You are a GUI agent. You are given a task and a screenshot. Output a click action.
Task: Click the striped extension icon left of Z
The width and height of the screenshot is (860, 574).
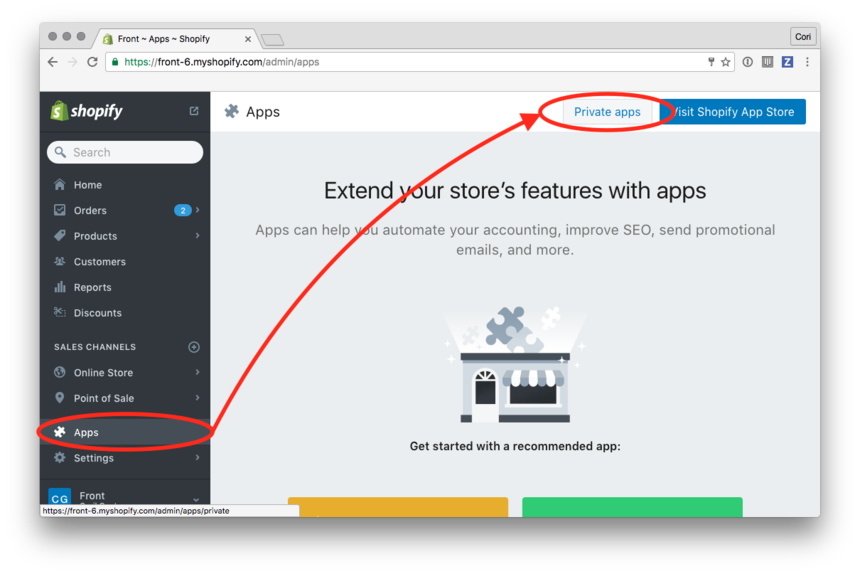point(767,62)
